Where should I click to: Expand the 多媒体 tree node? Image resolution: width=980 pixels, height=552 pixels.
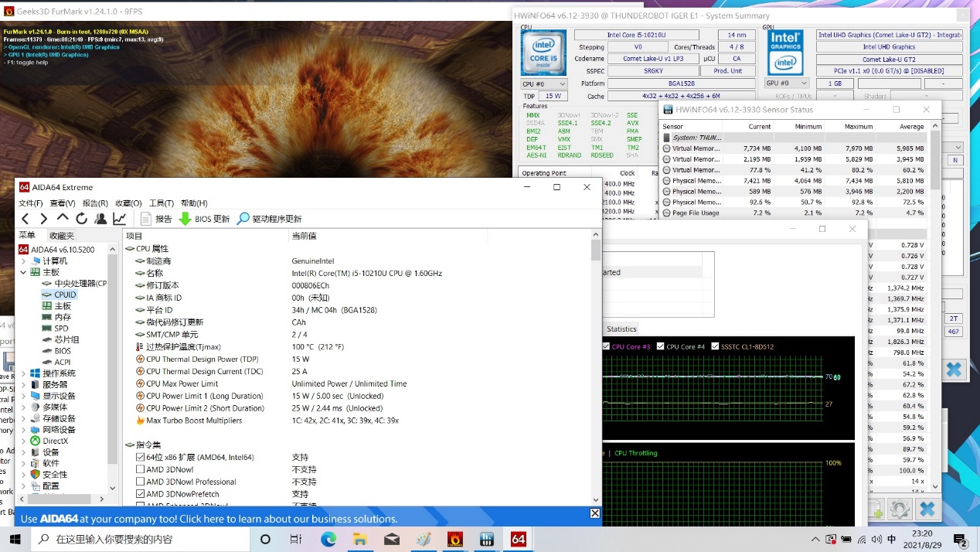pyautogui.click(x=23, y=407)
